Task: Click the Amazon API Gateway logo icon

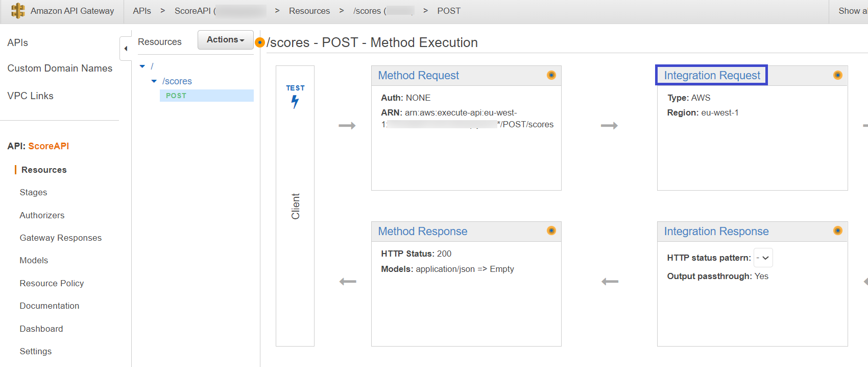Action: 18,11
